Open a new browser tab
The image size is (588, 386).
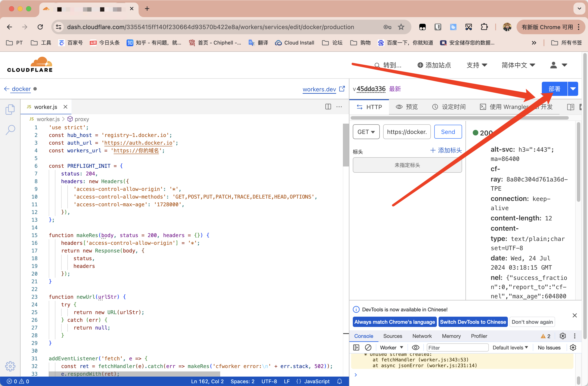(147, 9)
